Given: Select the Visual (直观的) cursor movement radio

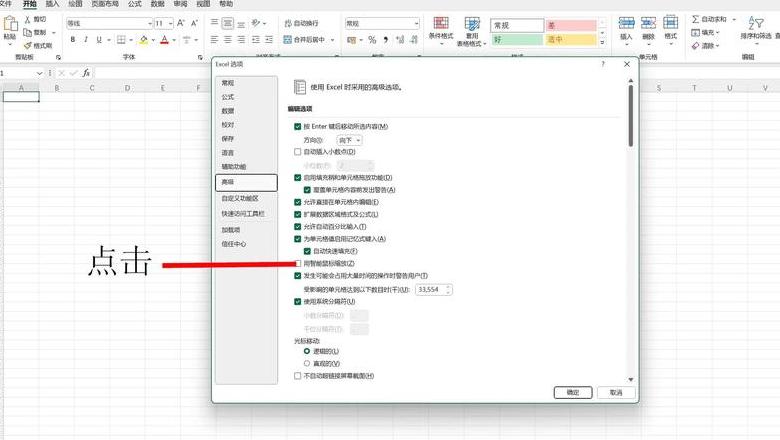Looking at the screenshot, I should pyautogui.click(x=307, y=363).
